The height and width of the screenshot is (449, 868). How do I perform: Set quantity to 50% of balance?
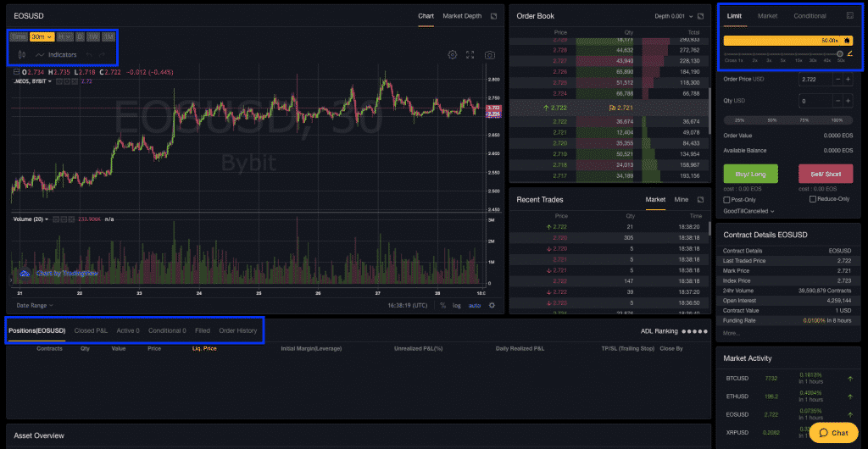coord(772,120)
